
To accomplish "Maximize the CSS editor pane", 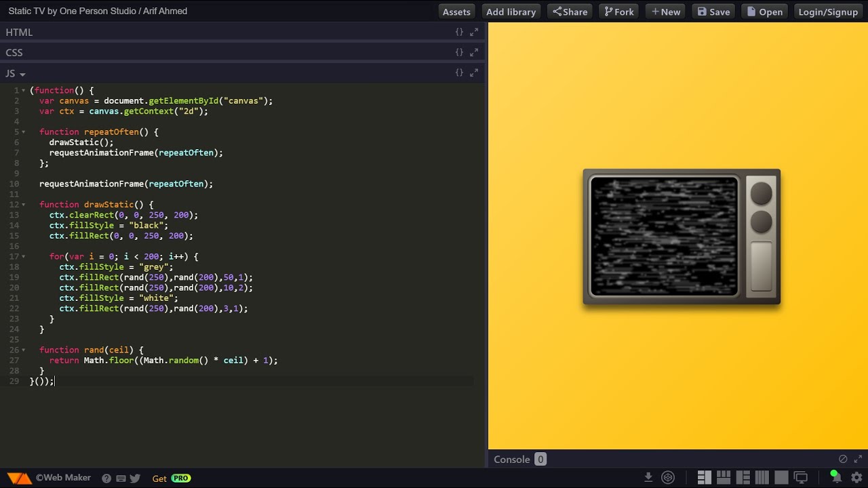I will [x=474, y=52].
